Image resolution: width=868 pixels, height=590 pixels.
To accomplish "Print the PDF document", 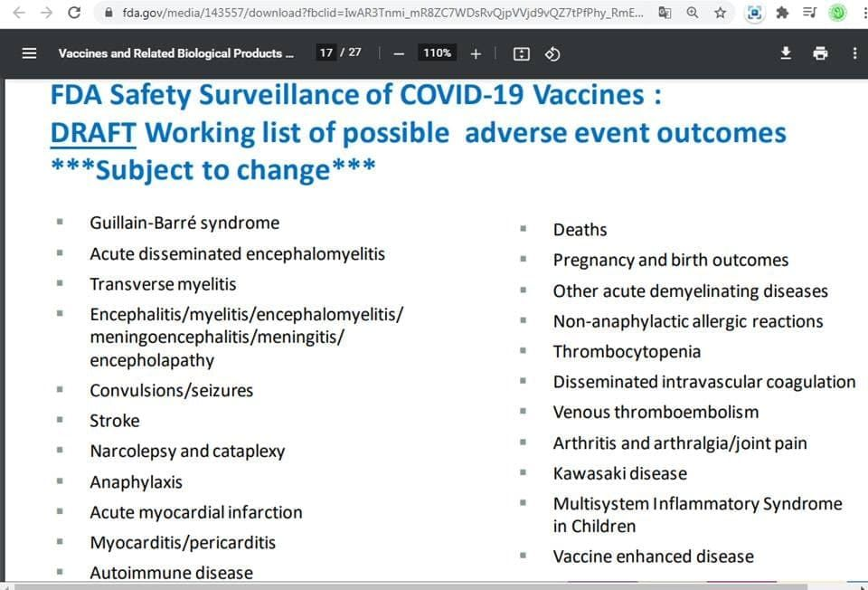I will pyautogui.click(x=820, y=53).
